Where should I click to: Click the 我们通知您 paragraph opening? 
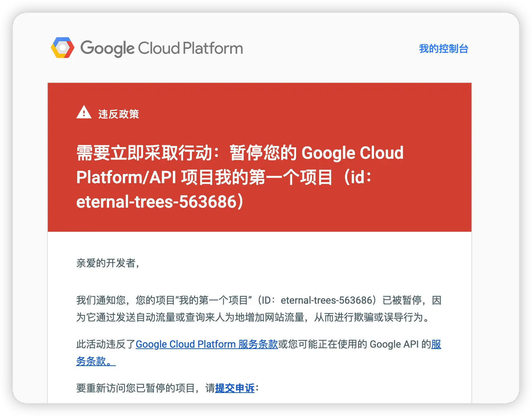(x=101, y=300)
